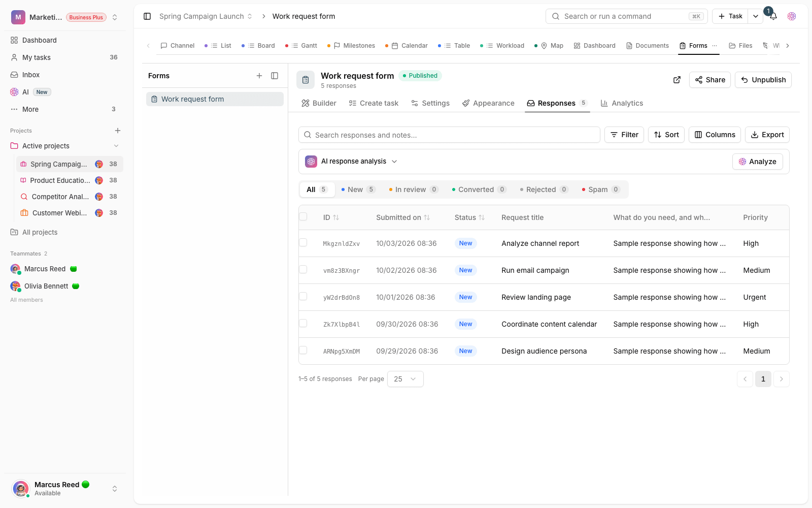
Task: Click the Analyze button
Action: (x=758, y=162)
